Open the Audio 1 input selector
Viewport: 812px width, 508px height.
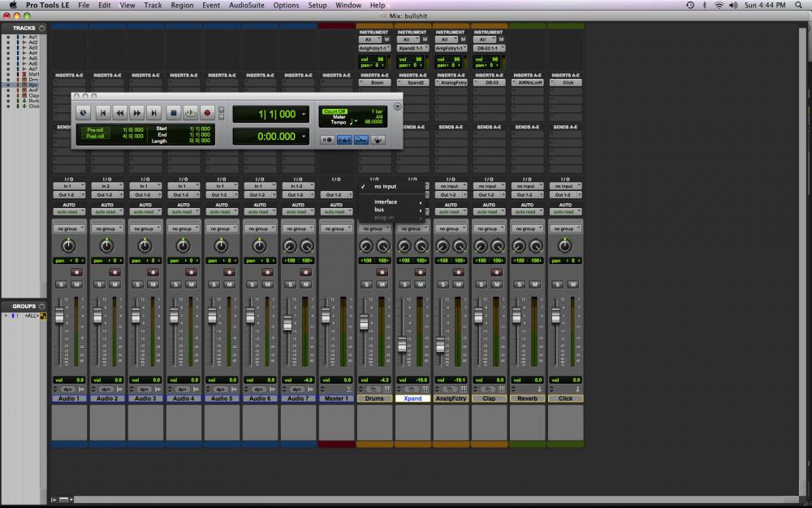pyautogui.click(x=69, y=186)
